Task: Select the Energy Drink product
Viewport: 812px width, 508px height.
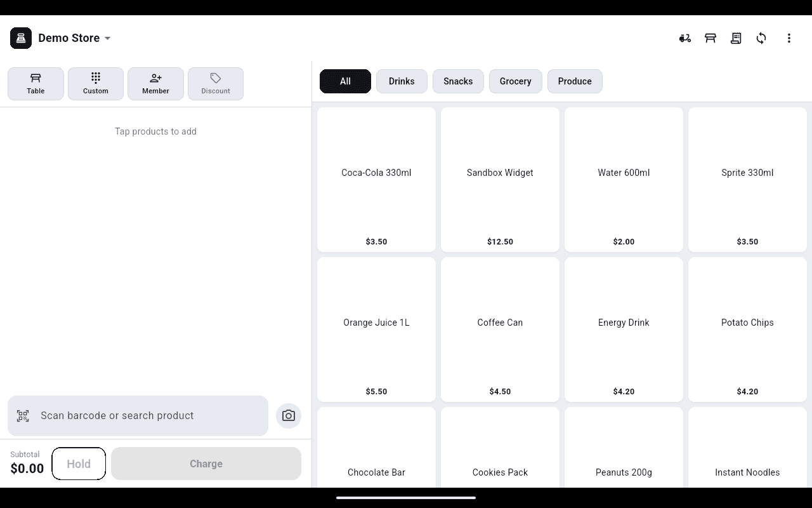Action: coord(624,330)
